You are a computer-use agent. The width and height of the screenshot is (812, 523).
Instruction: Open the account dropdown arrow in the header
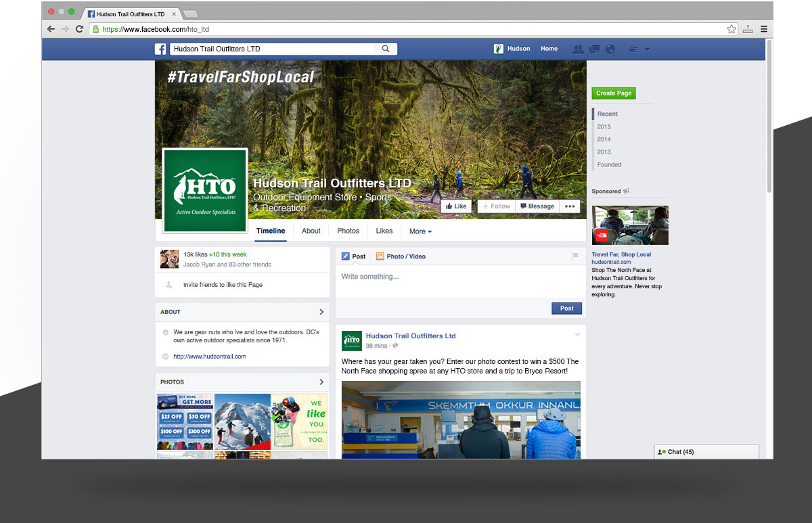tap(647, 49)
